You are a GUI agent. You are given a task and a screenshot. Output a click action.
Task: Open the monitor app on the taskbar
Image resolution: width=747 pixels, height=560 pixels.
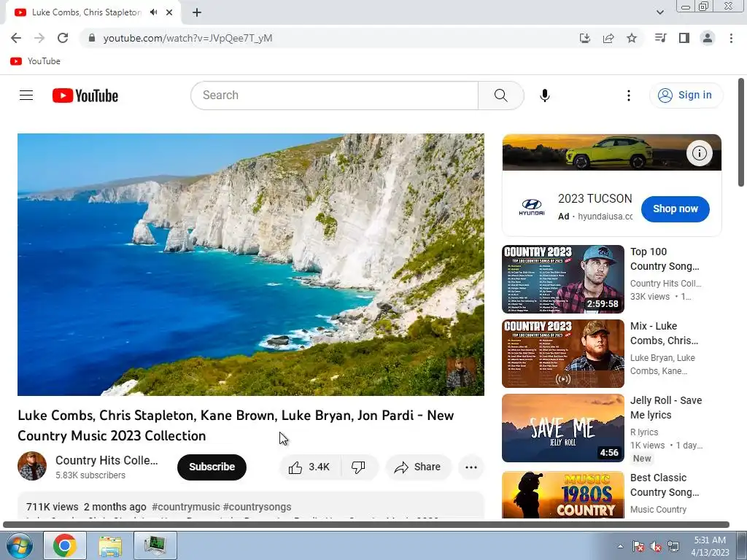(x=155, y=545)
